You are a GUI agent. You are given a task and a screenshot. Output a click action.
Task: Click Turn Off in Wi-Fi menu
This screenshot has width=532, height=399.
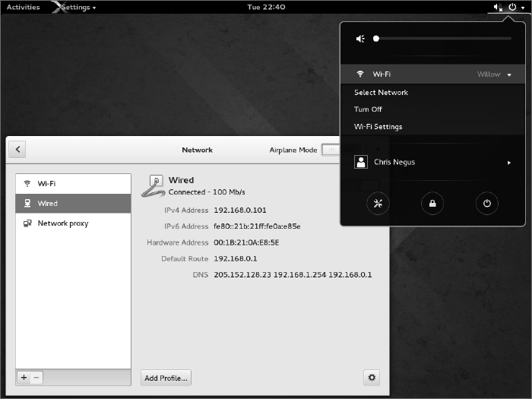click(368, 109)
